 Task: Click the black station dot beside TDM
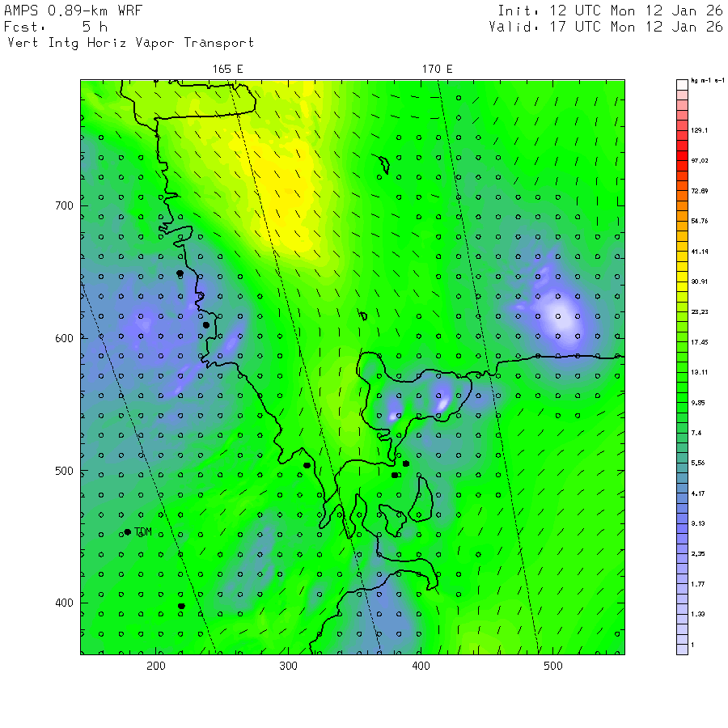click(128, 532)
